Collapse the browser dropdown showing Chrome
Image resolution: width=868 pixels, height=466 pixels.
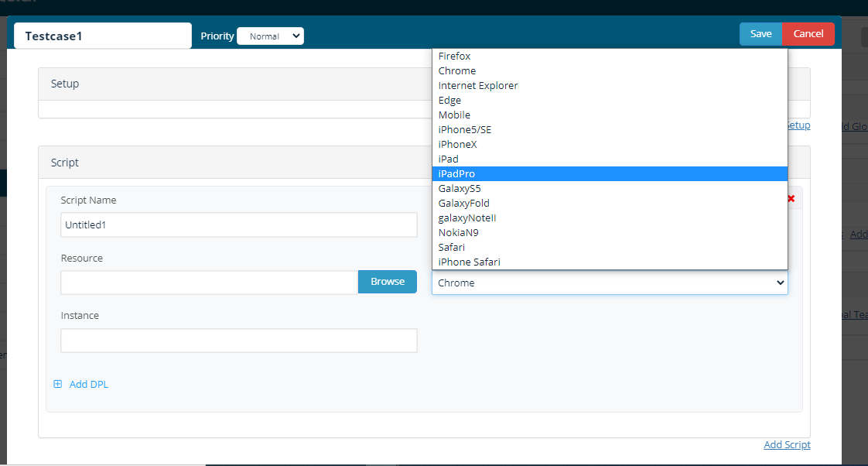pyautogui.click(x=610, y=283)
